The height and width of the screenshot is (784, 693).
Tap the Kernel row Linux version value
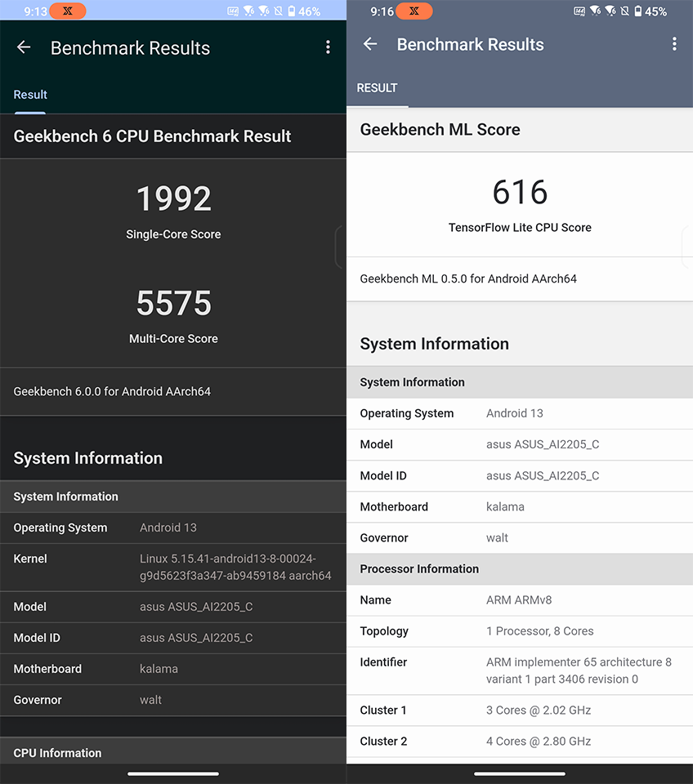(235, 567)
